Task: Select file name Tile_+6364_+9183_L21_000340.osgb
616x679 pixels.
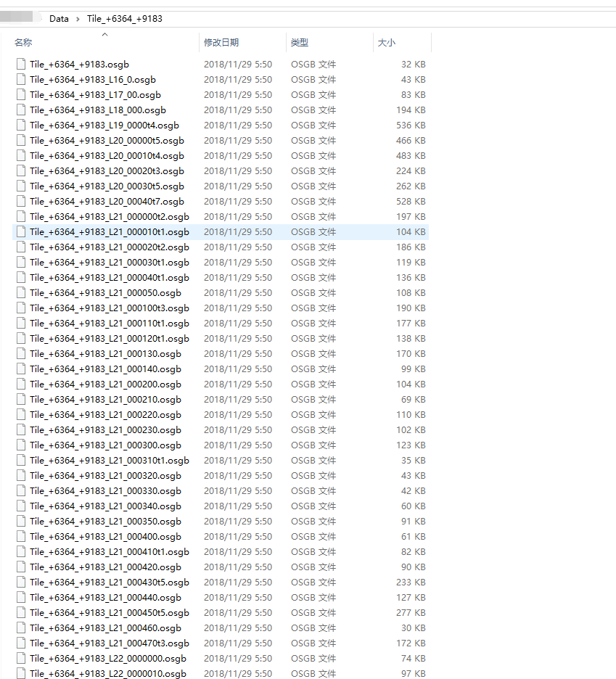Action: 105,506
